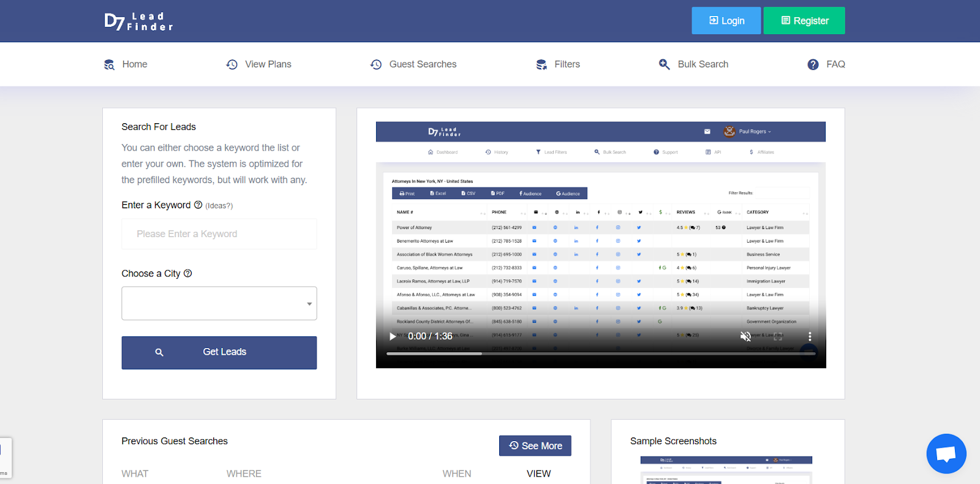The height and width of the screenshot is (484, 980).
Task: Play the demo video
Action: (393, 336)
